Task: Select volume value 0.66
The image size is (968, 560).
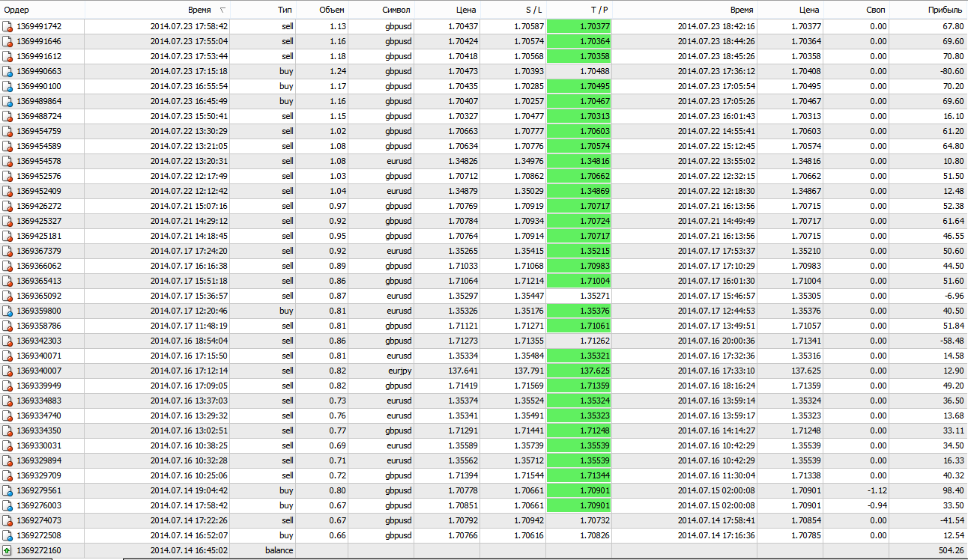Action: pos(337,535)
